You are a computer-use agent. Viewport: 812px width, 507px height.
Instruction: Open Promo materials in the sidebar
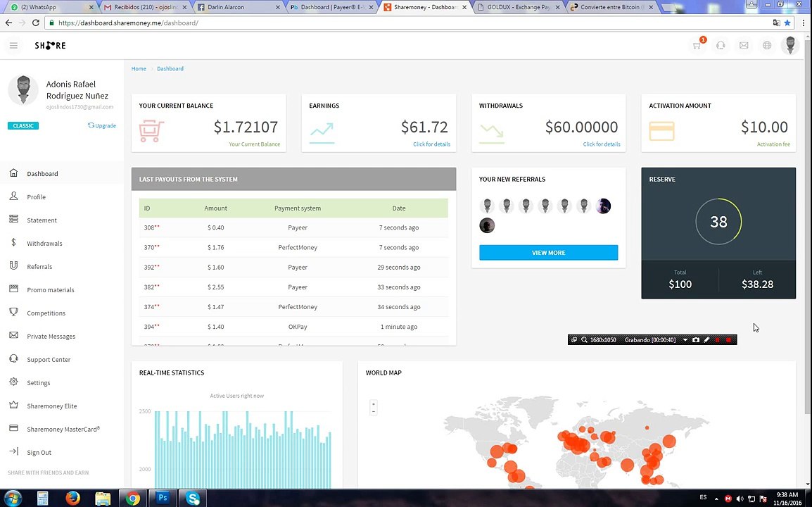pos(50,290)
